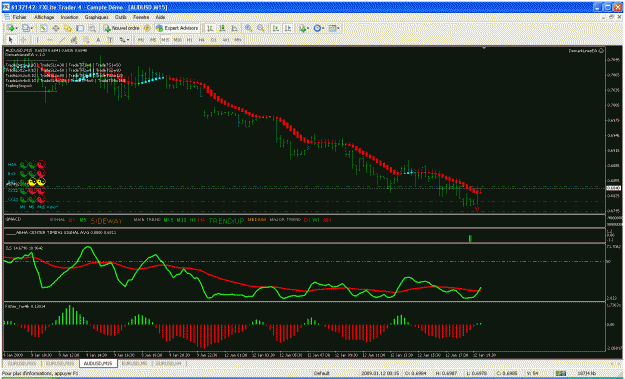Screen dimensions: 625x379
Task: Select the cursor arrow tool
Action: coord(11,39)
